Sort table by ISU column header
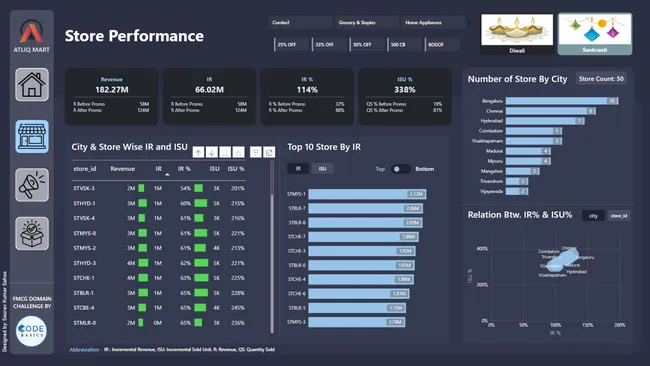This screenshot has width=650, height=366. coord(214,169)
